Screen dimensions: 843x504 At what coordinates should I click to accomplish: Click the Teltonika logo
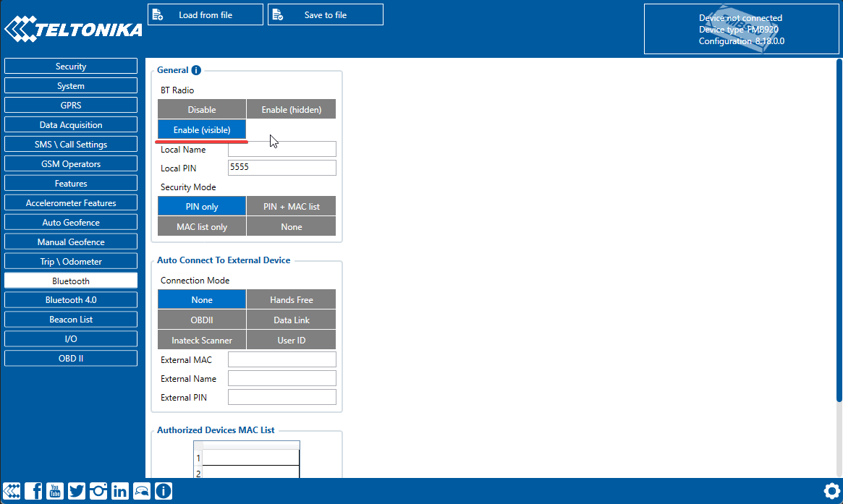(x=73, y=29)
